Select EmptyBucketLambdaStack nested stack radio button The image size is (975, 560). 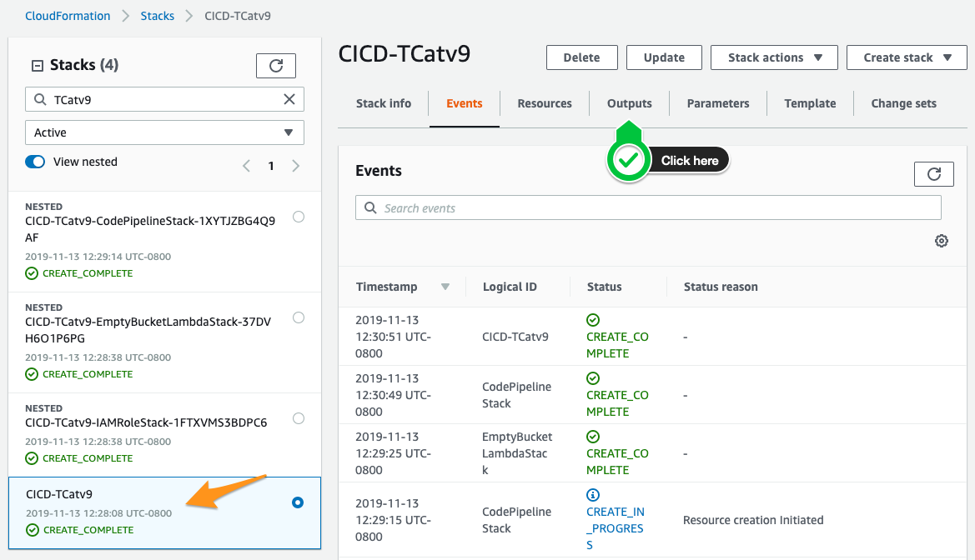click(299, 317)
